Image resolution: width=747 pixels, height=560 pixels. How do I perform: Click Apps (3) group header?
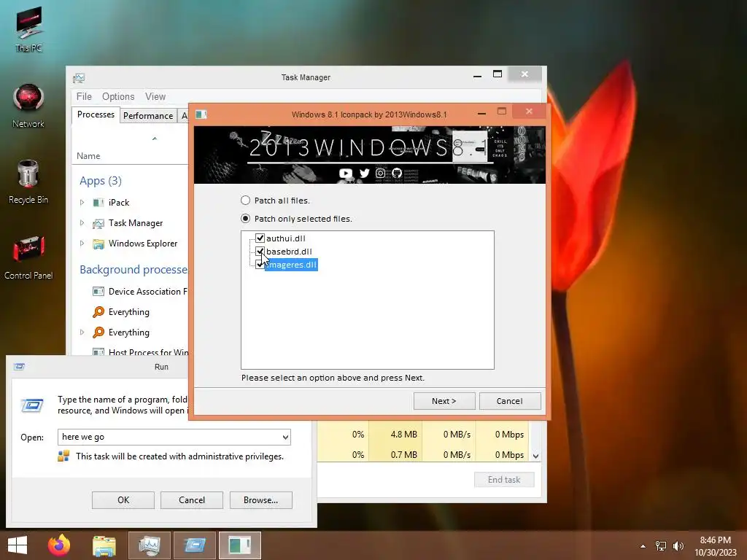101,181
